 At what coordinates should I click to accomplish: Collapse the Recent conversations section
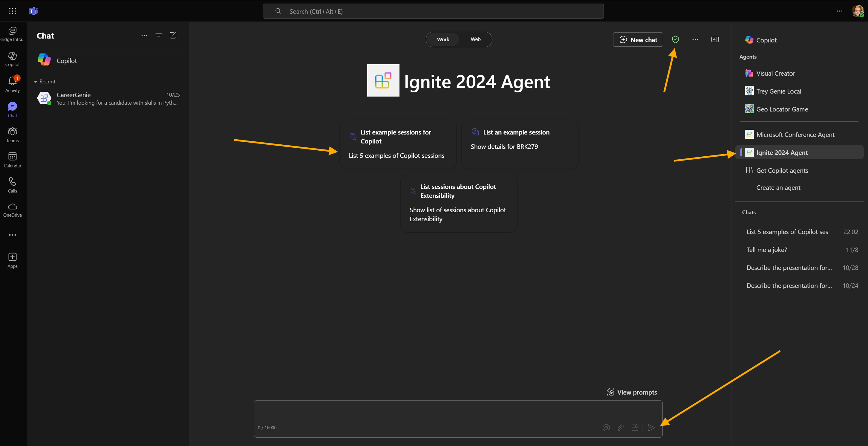coord(36,81)
